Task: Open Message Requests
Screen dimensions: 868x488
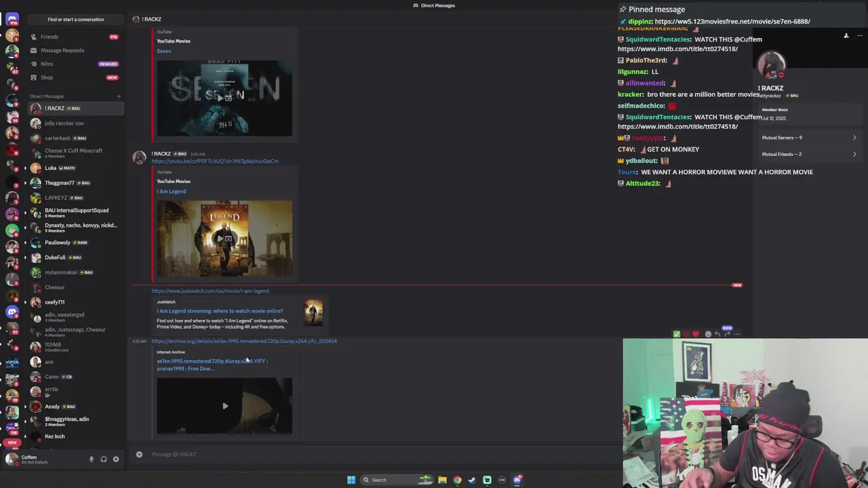Action: (x=75, y=50)
